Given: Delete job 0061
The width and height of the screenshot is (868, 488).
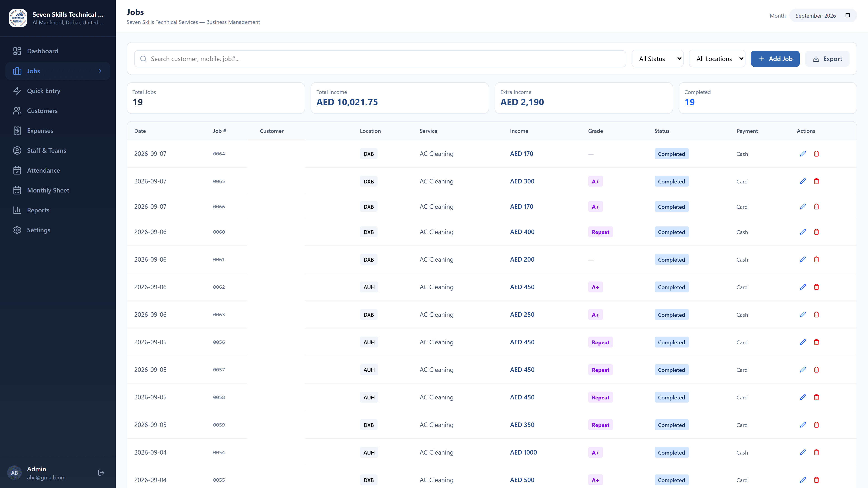Looking at the screenshot, I should [816, 259].
